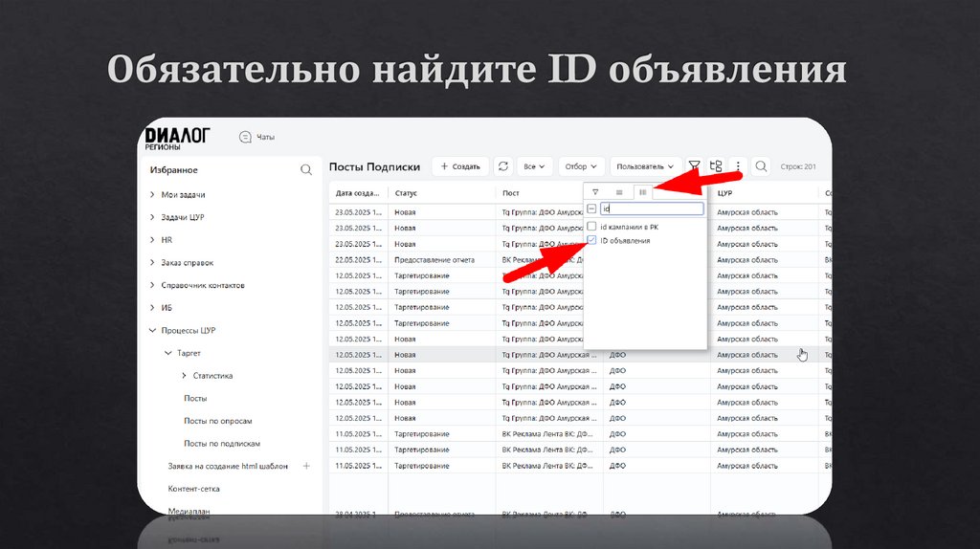
Task: Click the toolbar search magnifier icon
Action: (761, 166)
